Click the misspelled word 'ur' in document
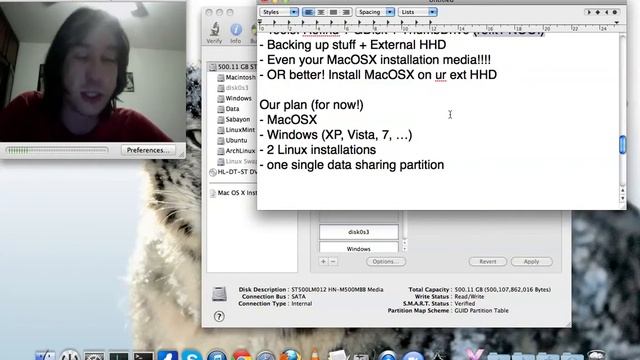This screenshot has width=640, height=360. click(440, 75)
